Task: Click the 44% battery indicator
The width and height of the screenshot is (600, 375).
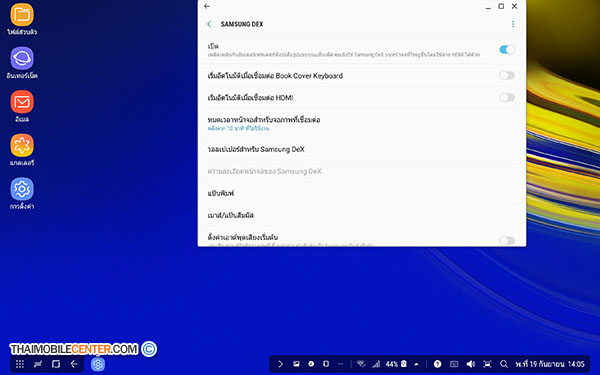Action: [x=396, y=364]
